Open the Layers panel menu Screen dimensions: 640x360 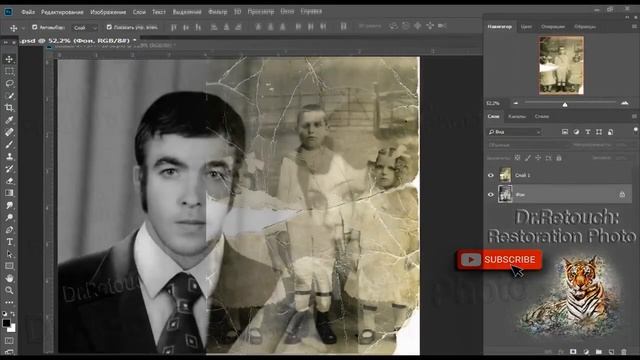634,116
